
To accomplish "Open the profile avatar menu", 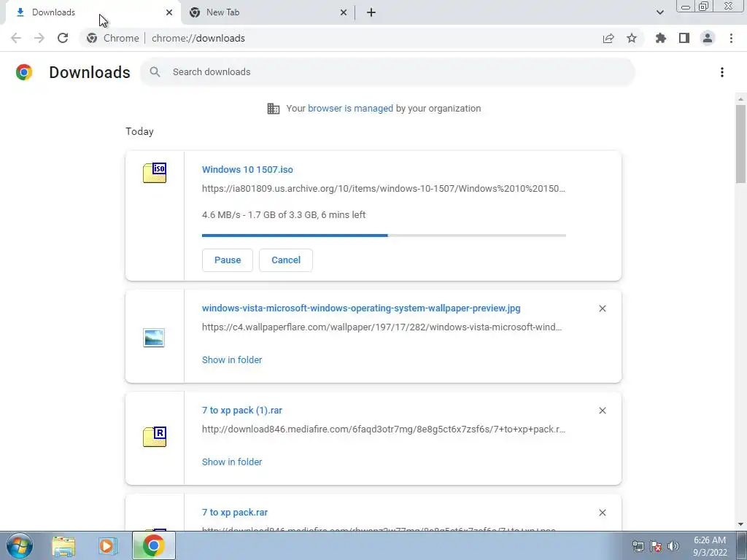I will click(x=708, y=38).
